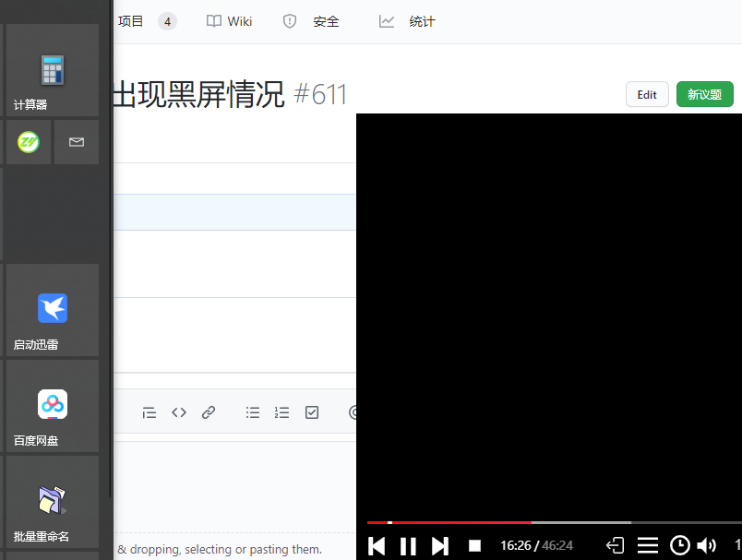Open the player playlist menu icon

(647, 545)
